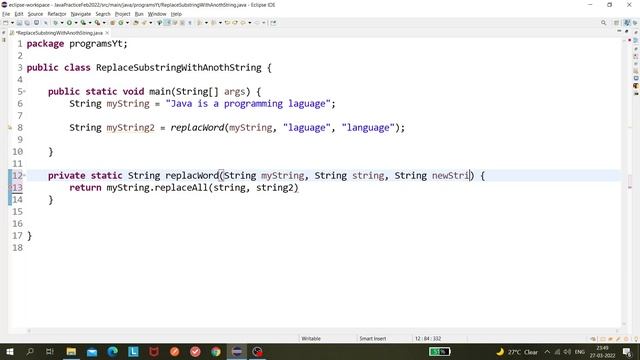640x360 pixels.
Task: Select the Debug perspective button
Action: (635, 23)
